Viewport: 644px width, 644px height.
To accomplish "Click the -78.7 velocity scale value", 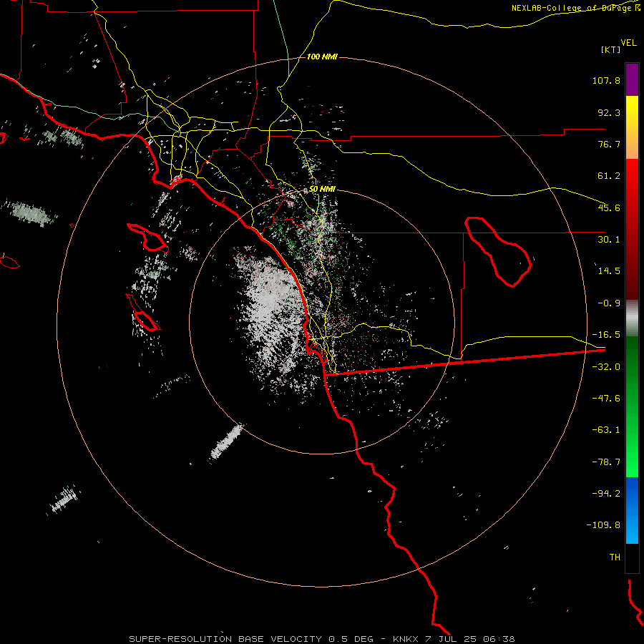I will click(x=606, y=462).
